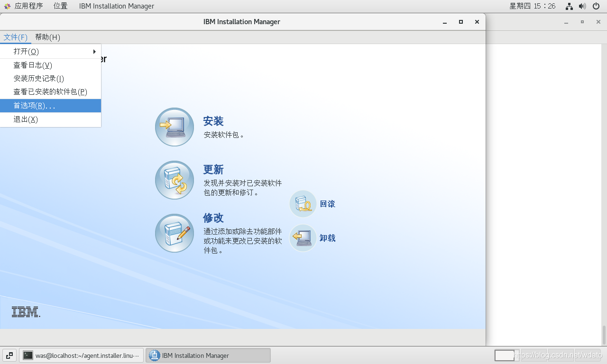Viewport: 607px width, 364px height.
Task: Click the 卸载 text link
Action: point(328,238)
